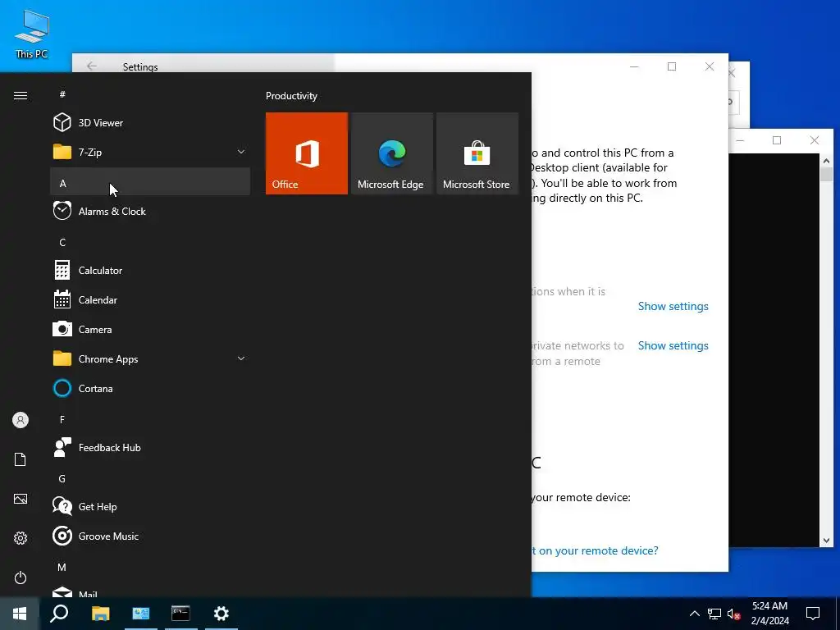
Task: Click scrollbar down arrow in console window
Action: click(826, 541)
